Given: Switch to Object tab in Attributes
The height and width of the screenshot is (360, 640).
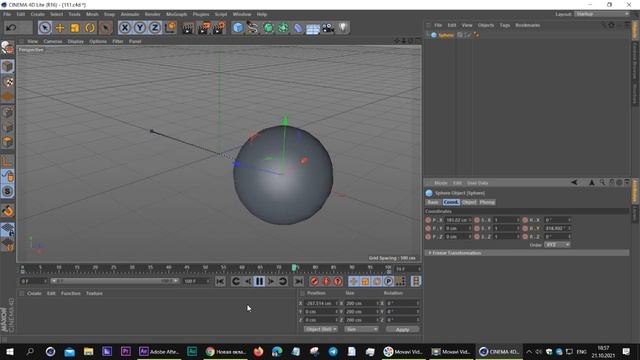Looking at the screenshot, I should tap(469, 202).
